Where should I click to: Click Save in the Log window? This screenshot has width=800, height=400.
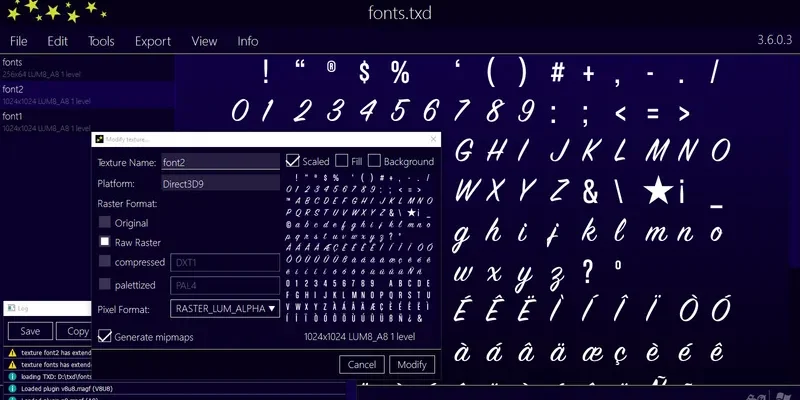pos(30,331)
